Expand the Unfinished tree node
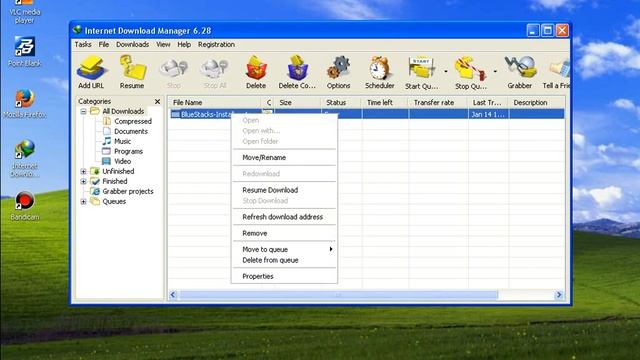Screen dimensions: 640x360 coord(83,171)
